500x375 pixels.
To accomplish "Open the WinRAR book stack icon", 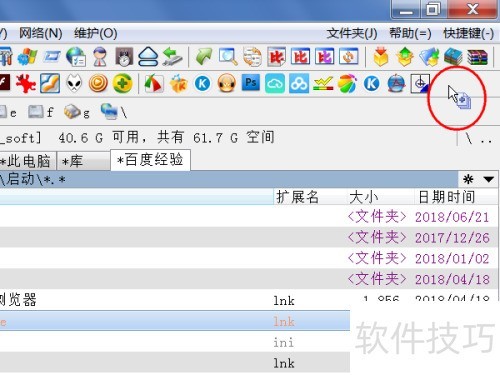I will click(x=477, y=56).
